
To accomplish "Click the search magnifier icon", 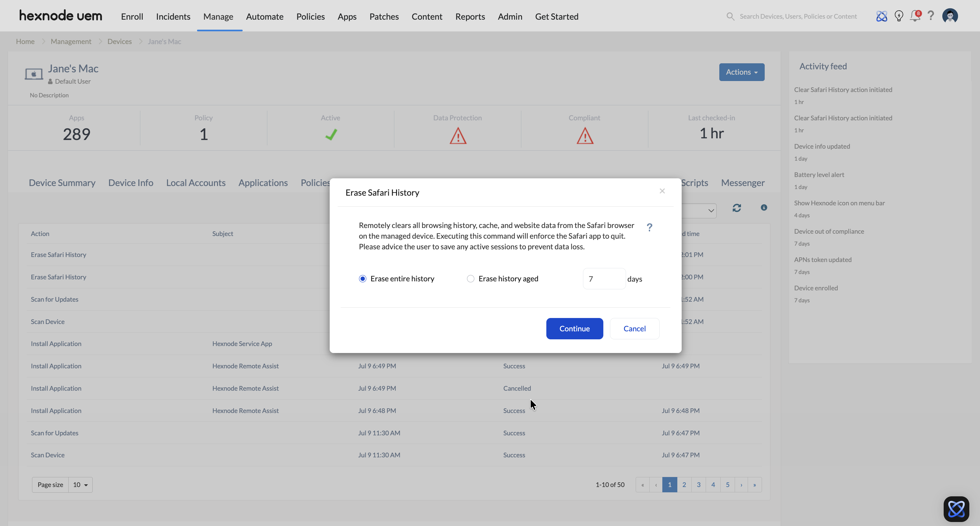I will pos(730,16).
